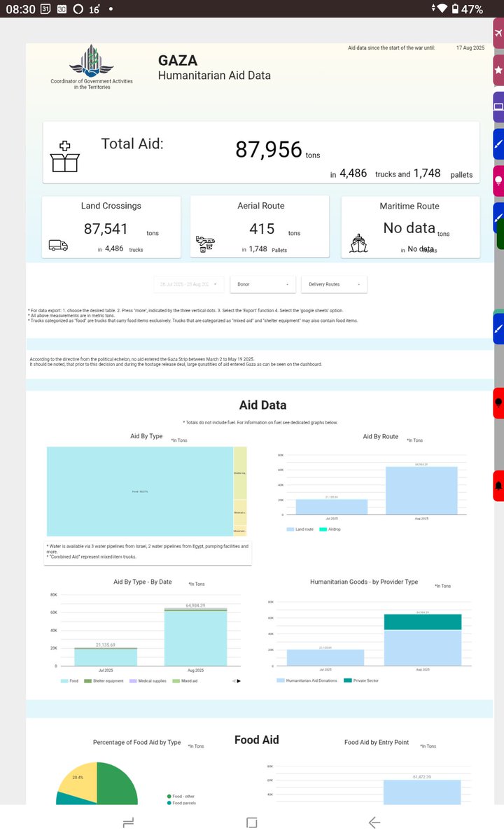Toggle Shelter equipment legend item
504x840 pixels.
click(x=104, y=680)
